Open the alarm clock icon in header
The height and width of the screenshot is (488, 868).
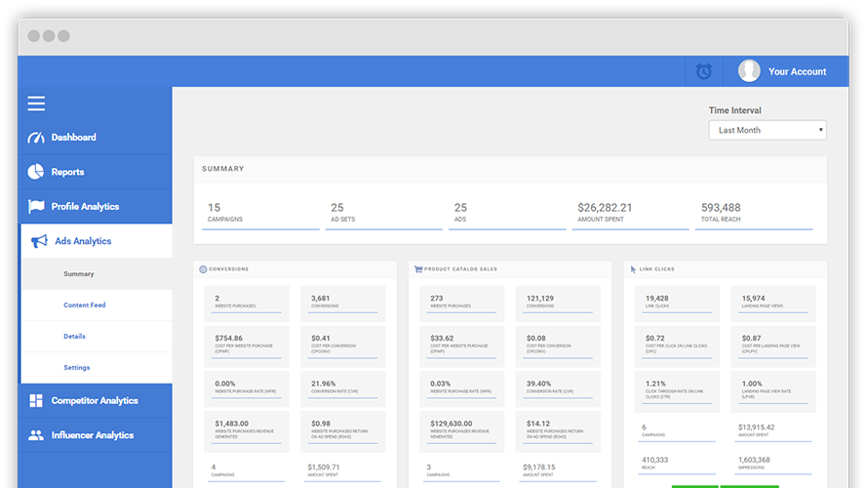[x=703, y=71]
